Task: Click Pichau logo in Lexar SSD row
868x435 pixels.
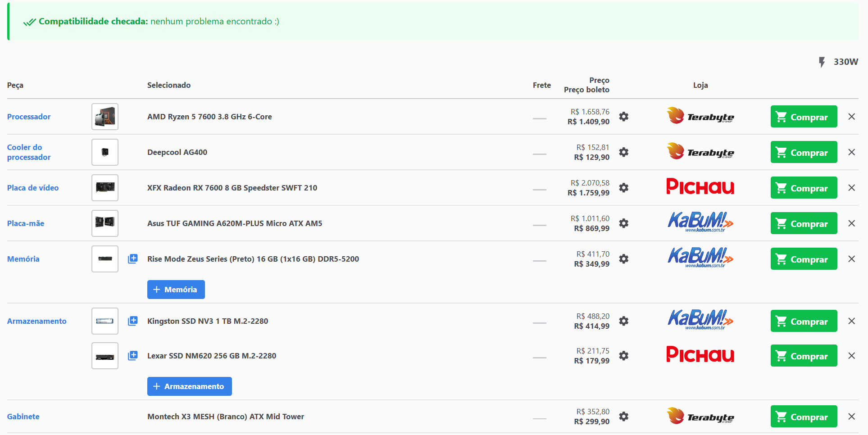Action: click(x=700, y=355)
